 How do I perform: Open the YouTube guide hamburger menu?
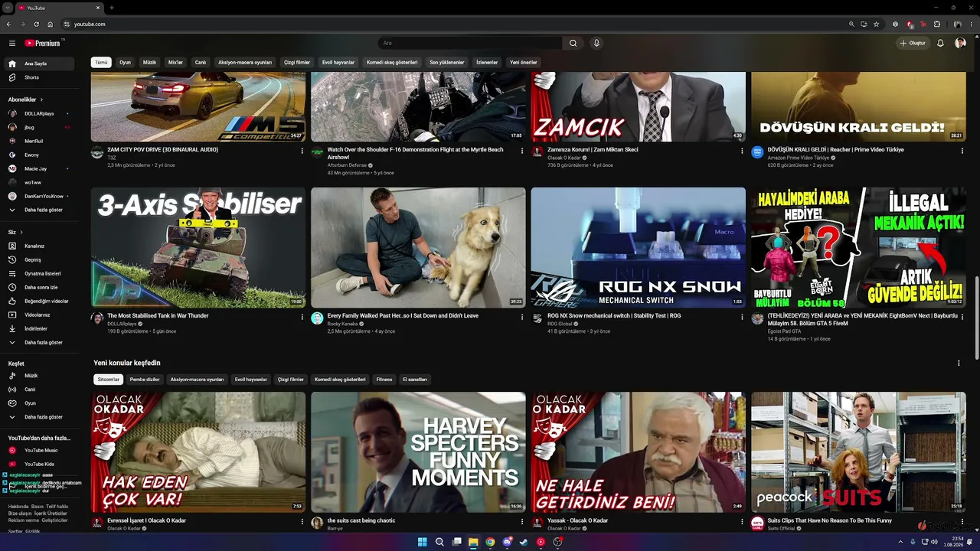coord(12,44)
